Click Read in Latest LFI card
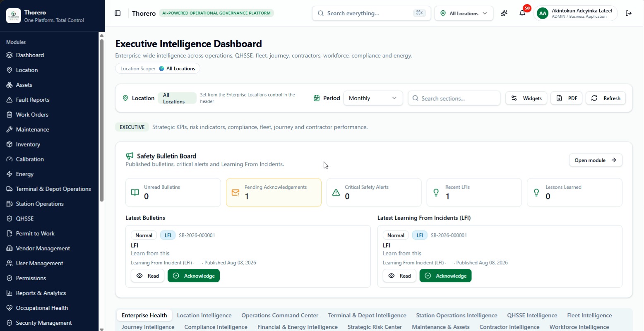The height and width of the screenshot is (331, 644). 399,276
